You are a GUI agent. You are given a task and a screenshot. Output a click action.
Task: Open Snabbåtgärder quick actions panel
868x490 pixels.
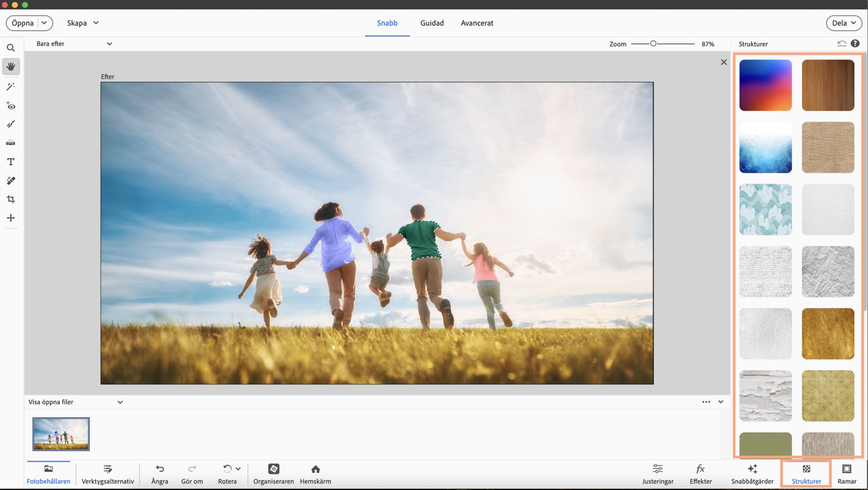(x=752, y=474)
